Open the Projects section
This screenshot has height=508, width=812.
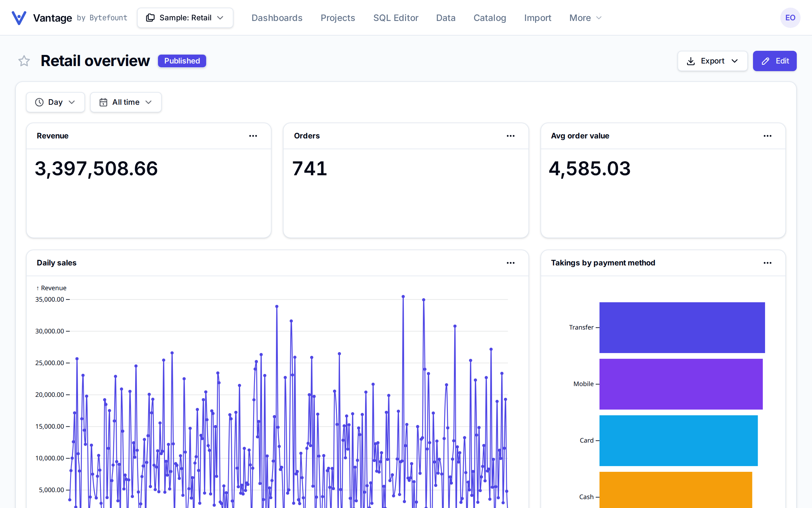click(337, 18)
